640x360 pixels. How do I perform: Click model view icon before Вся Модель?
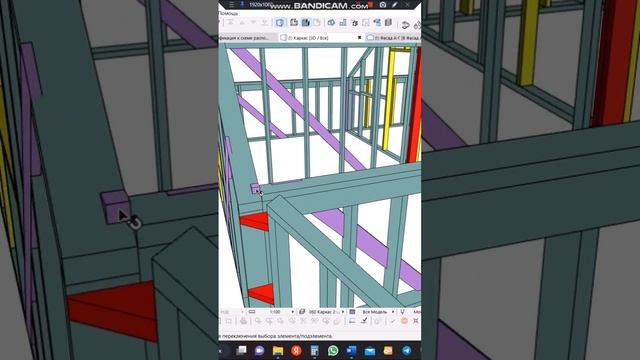pyautogui.click(x=352, y=311)
